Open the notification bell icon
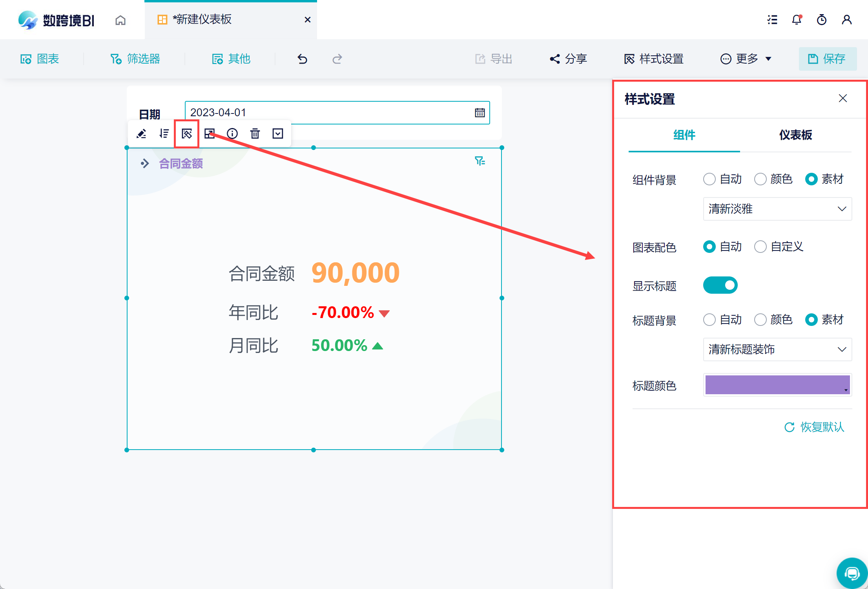 coord(797,20)
